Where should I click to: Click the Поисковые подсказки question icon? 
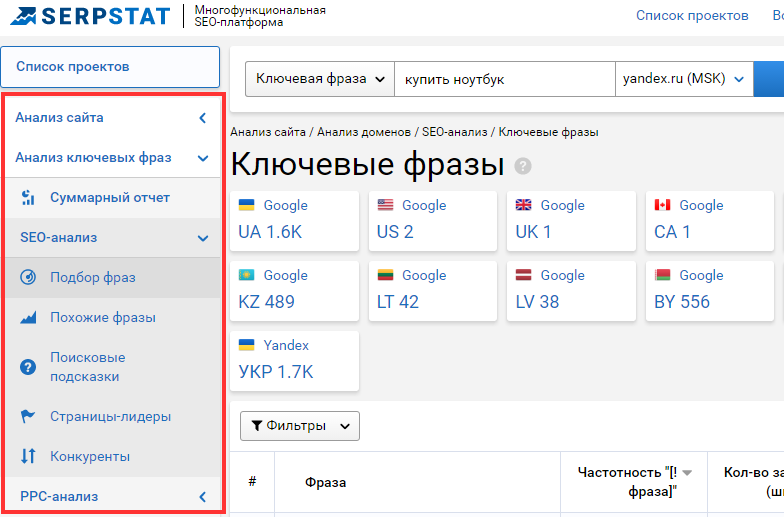28,367
